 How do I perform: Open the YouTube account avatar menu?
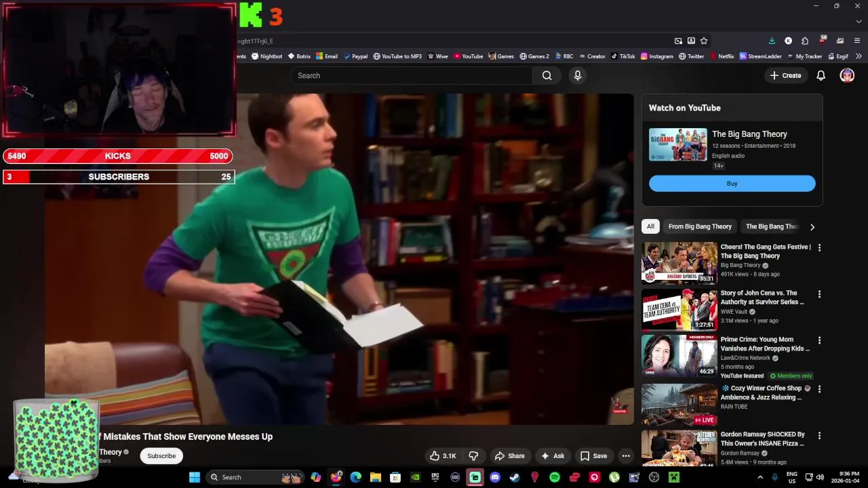tap(847, 75)
